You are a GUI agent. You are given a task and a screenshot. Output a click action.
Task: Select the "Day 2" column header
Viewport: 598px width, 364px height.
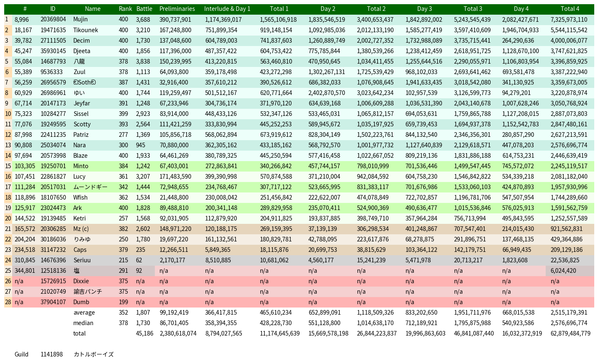tap(328, 9)
